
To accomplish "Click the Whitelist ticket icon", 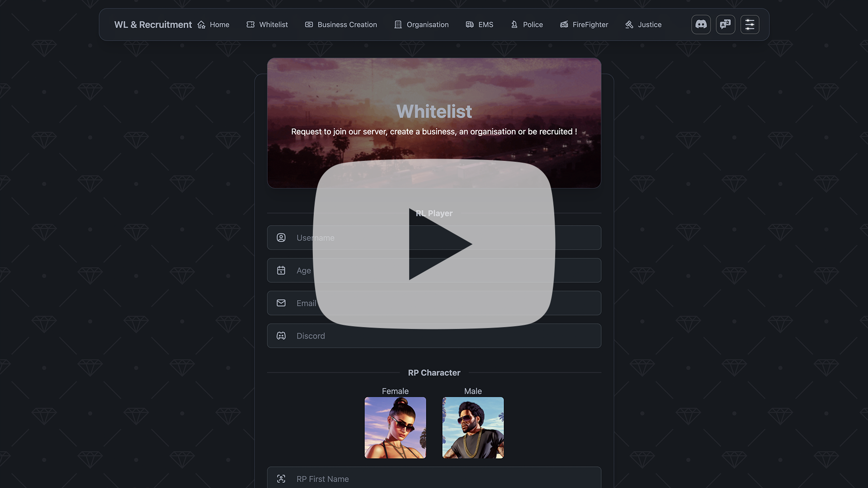I will [250, 24].
